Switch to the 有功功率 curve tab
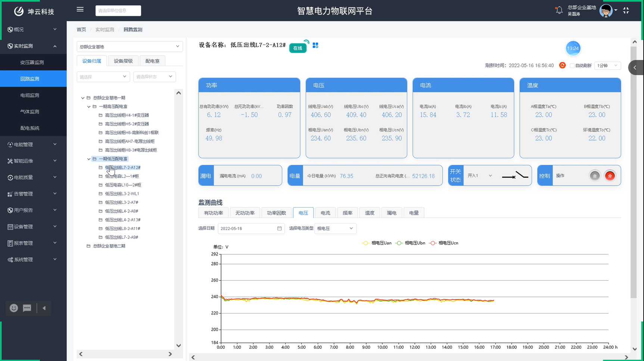644x361 pixels. click(214, 213)
